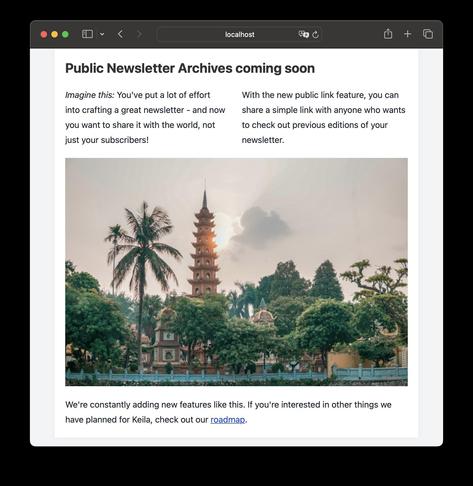Click the heading Public Newsletter Archives coming soon
This screenshot has width=473, height=486.
click(190, 68)
